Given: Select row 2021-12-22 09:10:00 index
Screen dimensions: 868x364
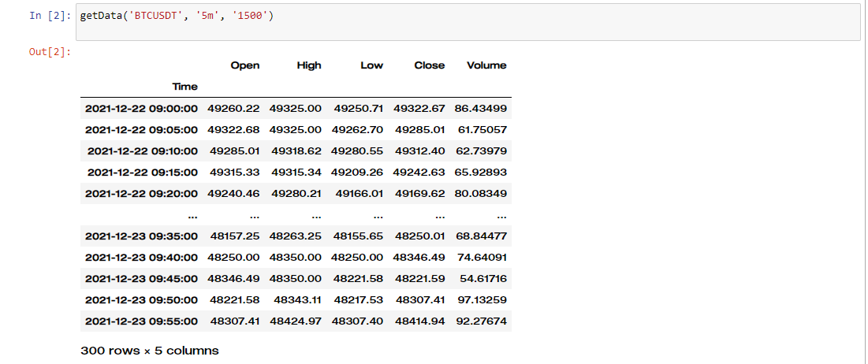Looking at the screenshot, I should 142,151.
